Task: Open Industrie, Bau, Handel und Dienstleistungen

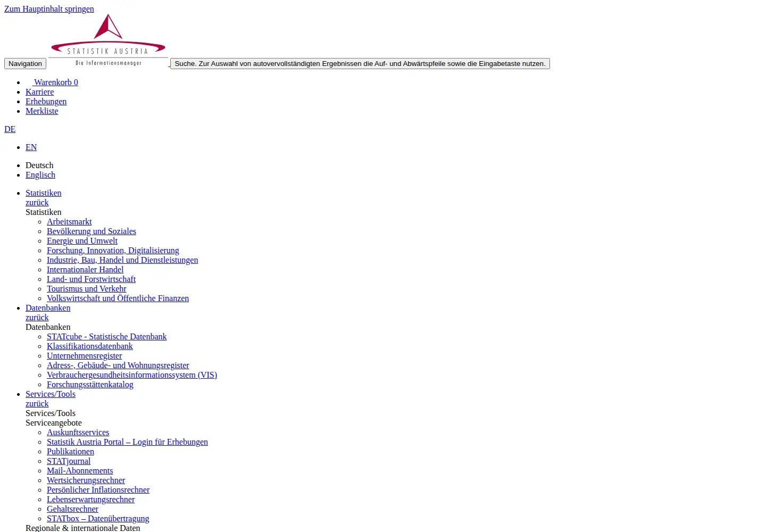Action: (x=122, y=260)
